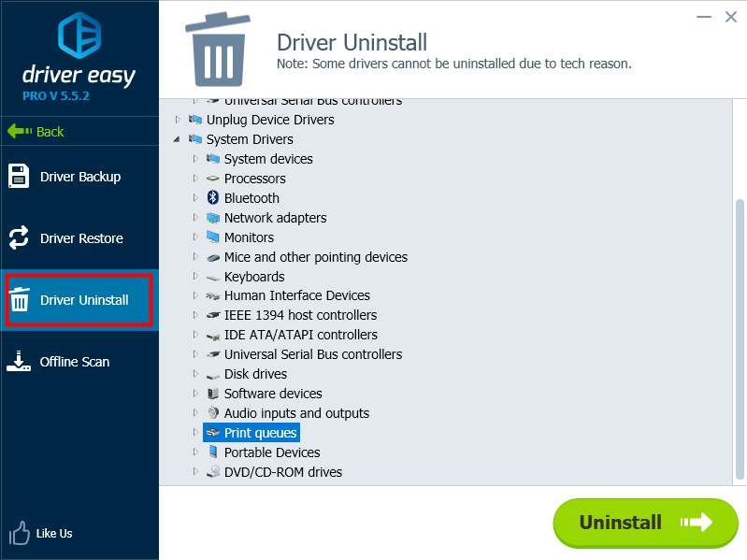Image resolution: width=747 pixels, height=560 pixels.
Task: Click the Processors chip icon
Action: click(213, 179)
